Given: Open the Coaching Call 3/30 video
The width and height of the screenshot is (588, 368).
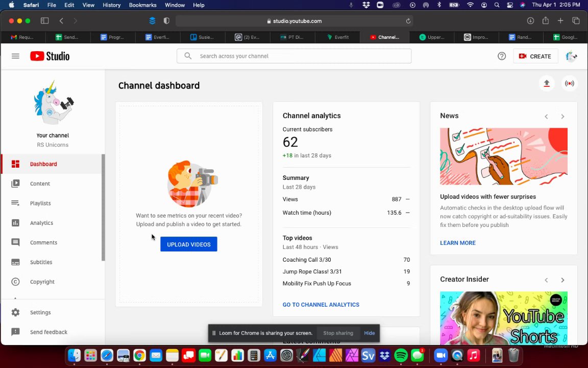Looking at the screenshot, I should pyautogui.click(x=307, y=260).
